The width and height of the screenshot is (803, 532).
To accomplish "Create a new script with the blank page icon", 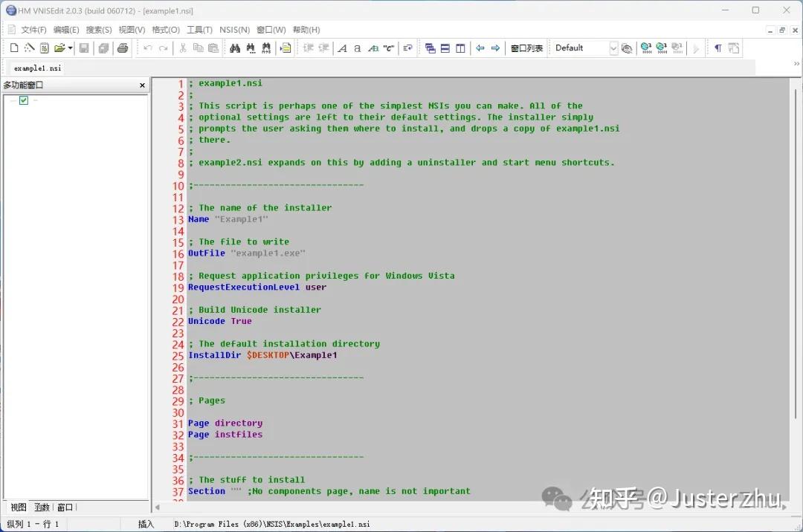I will (x=14, y=48).
